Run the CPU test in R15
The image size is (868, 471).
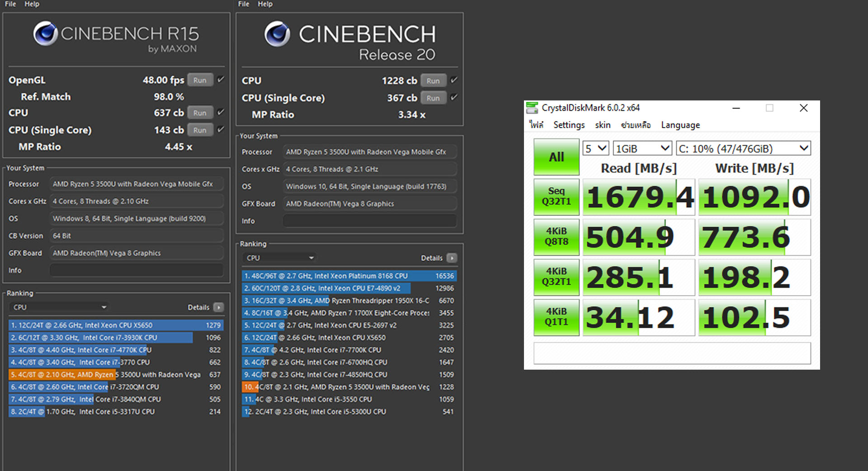click(x=200, y=113)
